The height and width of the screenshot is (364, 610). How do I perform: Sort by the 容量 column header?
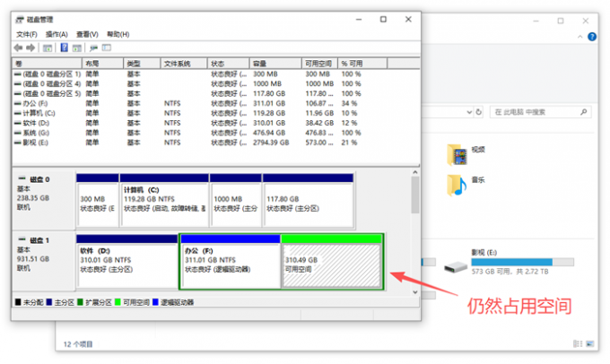pos(275,64)
